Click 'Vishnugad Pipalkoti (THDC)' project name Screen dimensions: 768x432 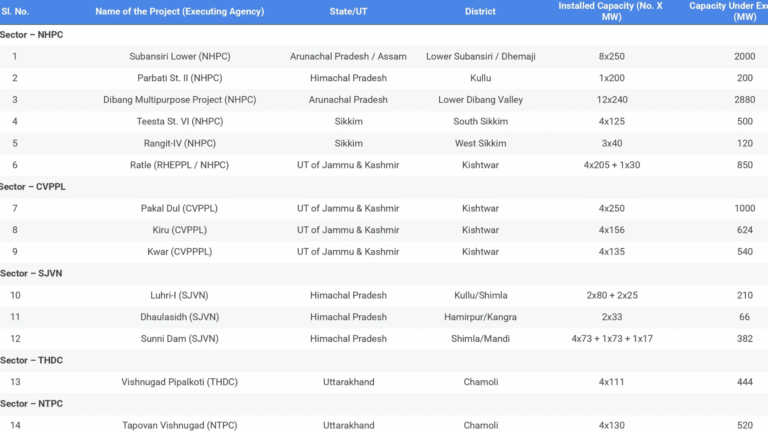tap(180, 382)
